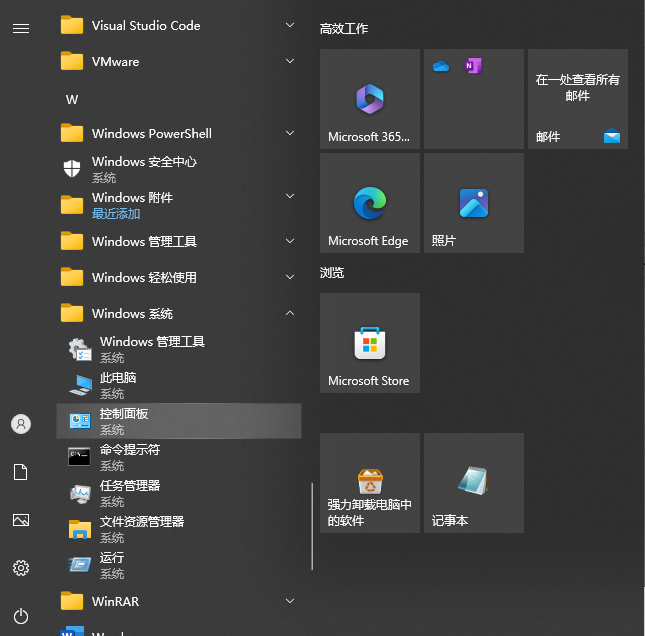
Task: Open the 记事本 (Notepad) tile
Action: tap(473, 483)
